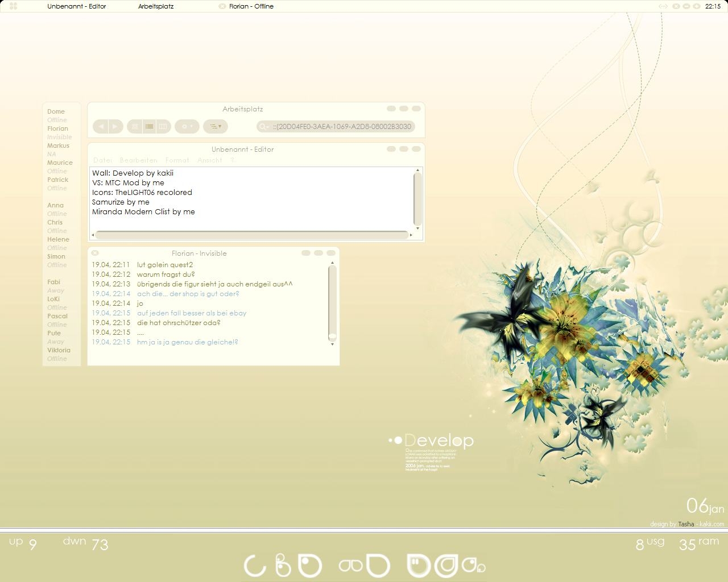
Task: Click the open-ring 'C' shaped dock icon
Action: (x=255, y=566)
